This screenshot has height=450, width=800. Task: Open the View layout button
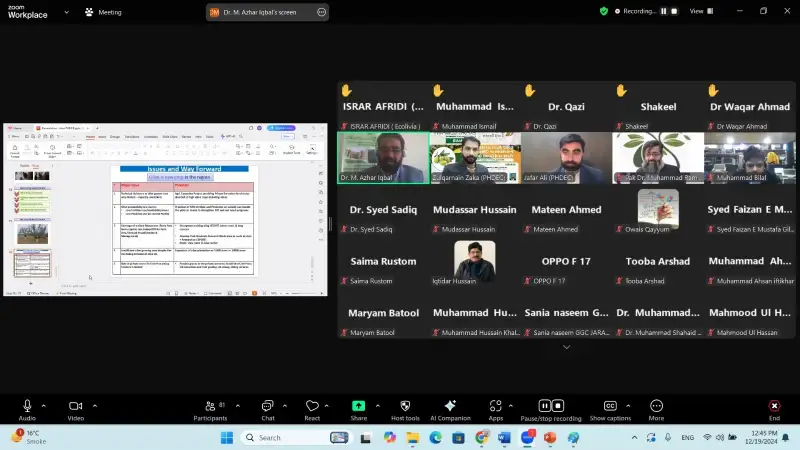click(x=702, y=11)
